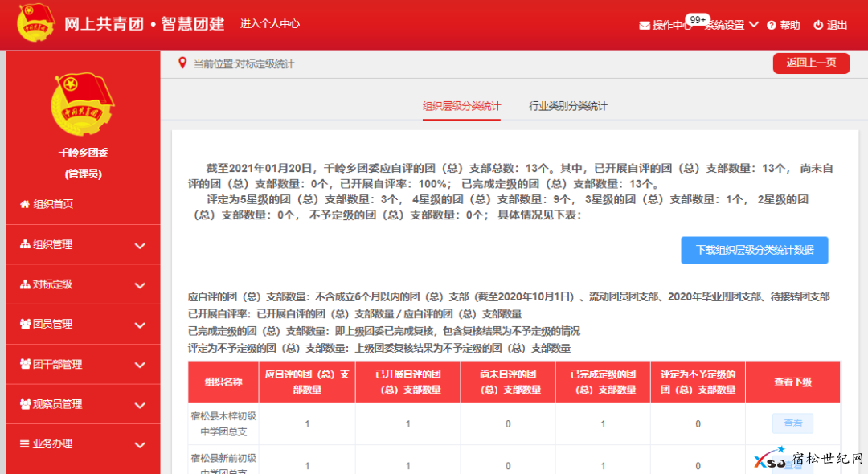Click the 帮助 link

[x=790, y=26]
